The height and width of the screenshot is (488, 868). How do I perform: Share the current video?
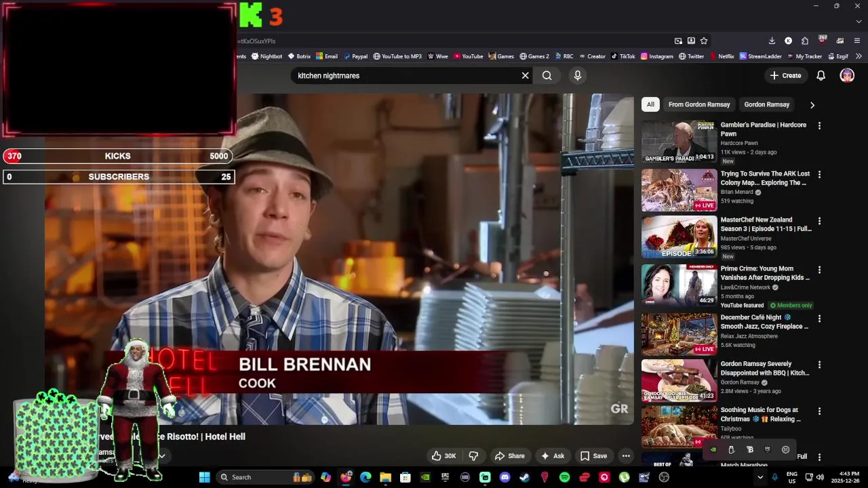(509, 456)
